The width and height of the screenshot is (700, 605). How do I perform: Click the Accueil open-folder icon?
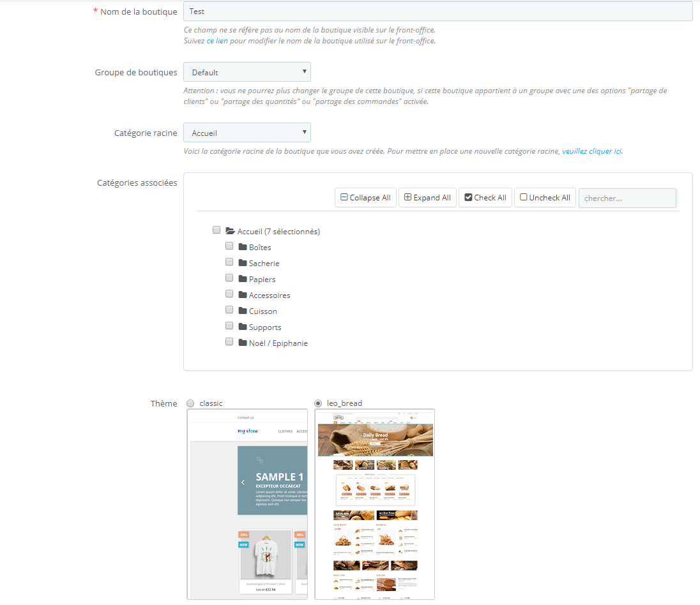[231, 230]
